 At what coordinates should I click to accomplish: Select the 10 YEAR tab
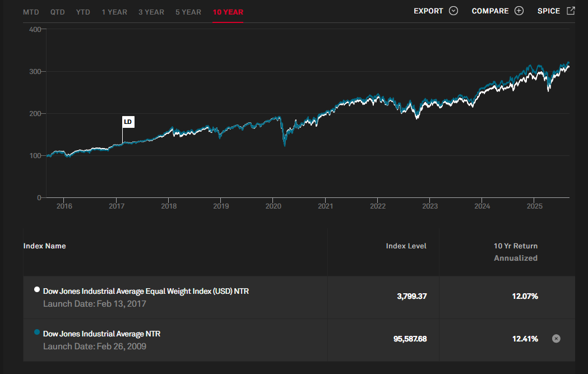(228, 12)
